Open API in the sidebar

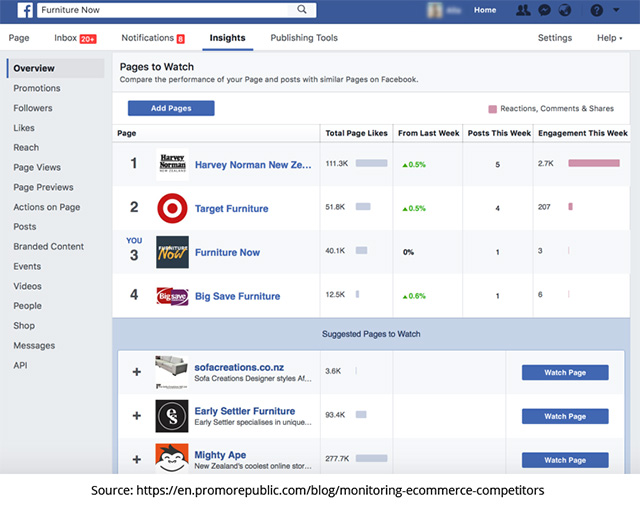(x=20, y=365)
